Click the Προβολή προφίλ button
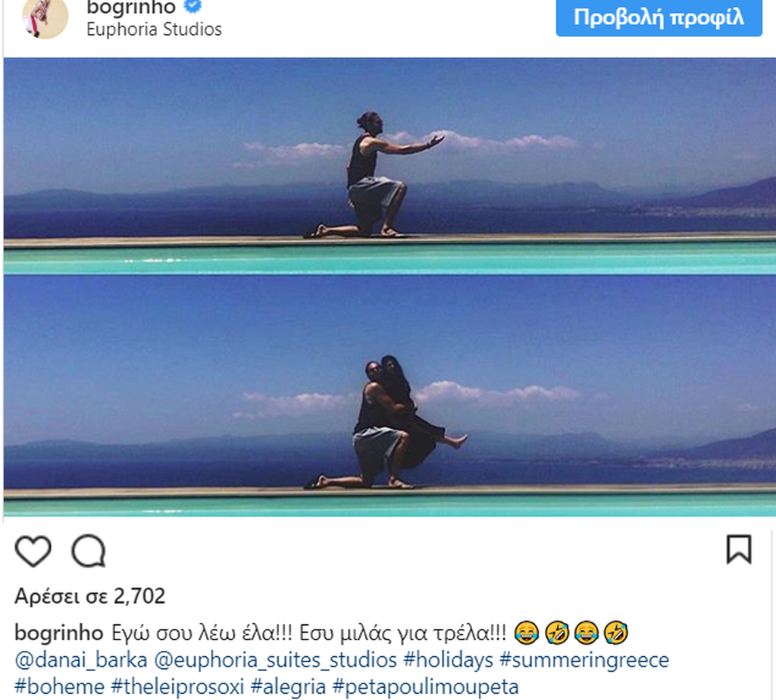The height and width of the screenshot is (700, 776). (659, 17)
